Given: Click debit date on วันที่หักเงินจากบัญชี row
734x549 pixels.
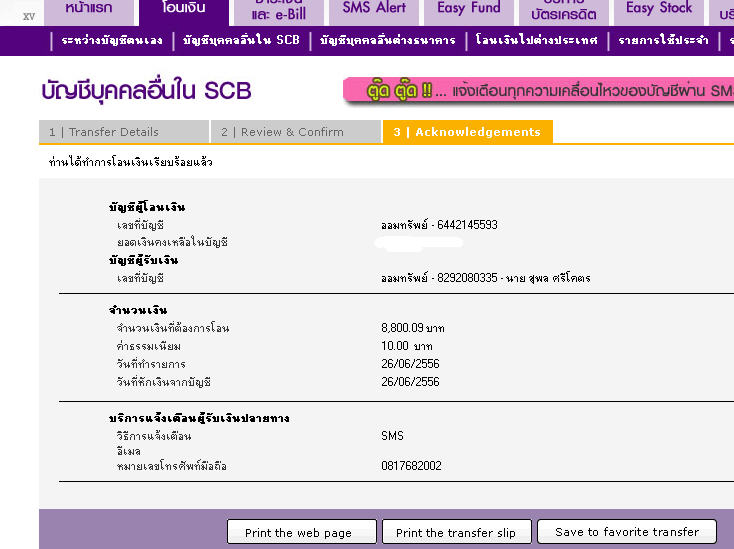Looking at the screenshot, I should tap(410, 382).
